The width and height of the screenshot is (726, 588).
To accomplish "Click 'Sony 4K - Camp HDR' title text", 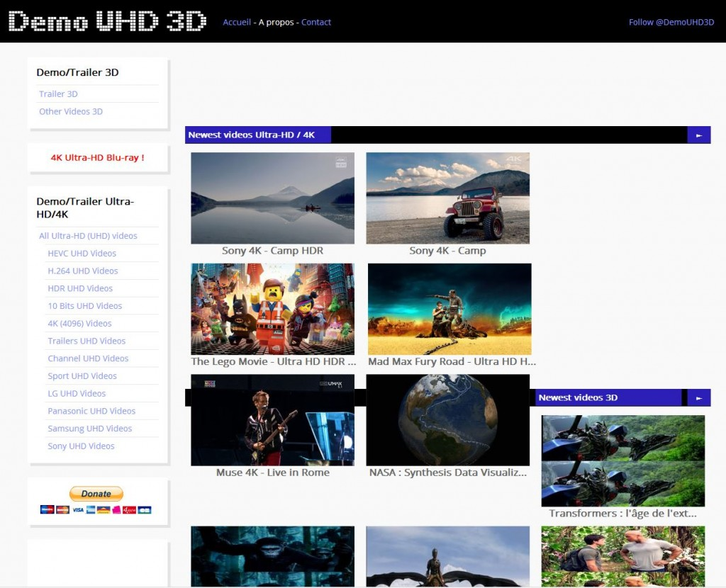I will pos(273,251).
